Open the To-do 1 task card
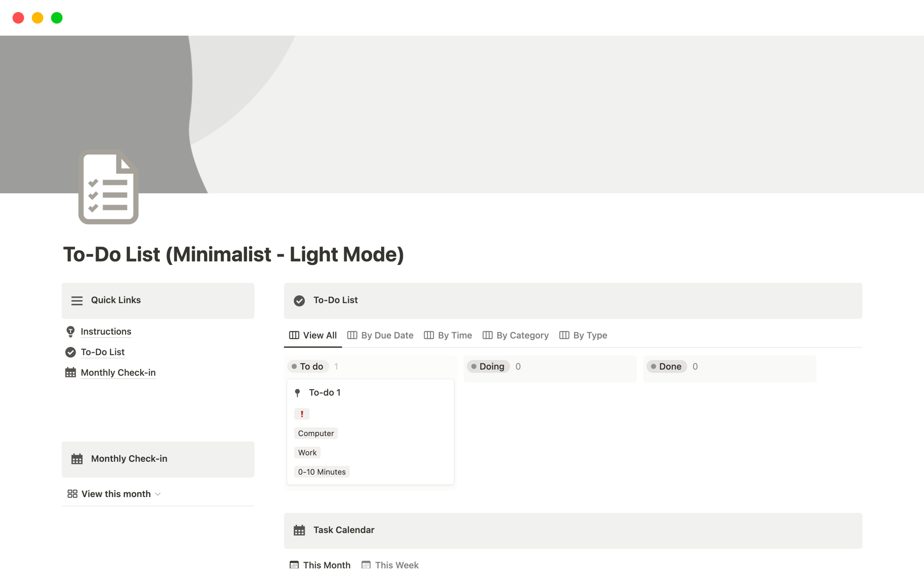Screen dimensions: 924x578 pyautogui.click(x=325, y=393)
